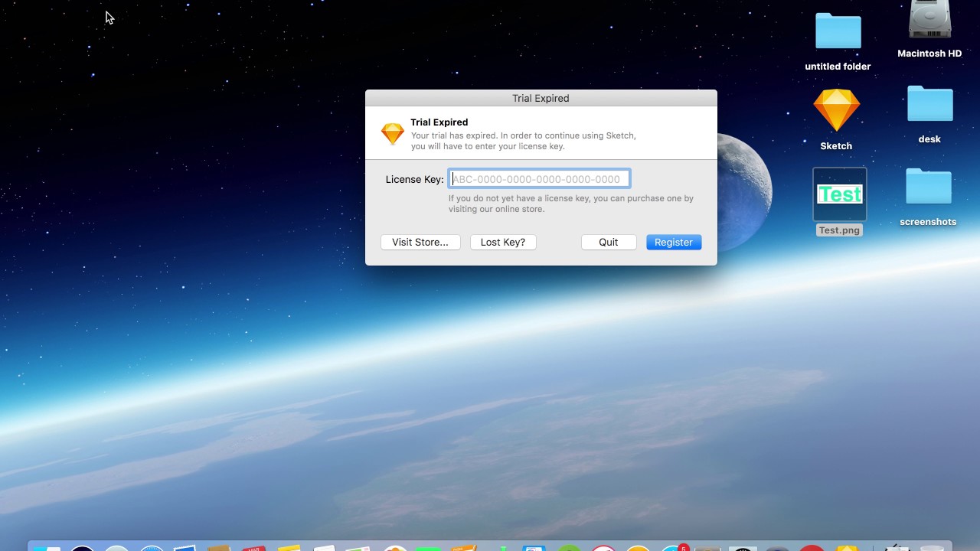This screenshot has width=980, height=551.
Task: Click the Lost Key button
Action: (x=502, y=242)
